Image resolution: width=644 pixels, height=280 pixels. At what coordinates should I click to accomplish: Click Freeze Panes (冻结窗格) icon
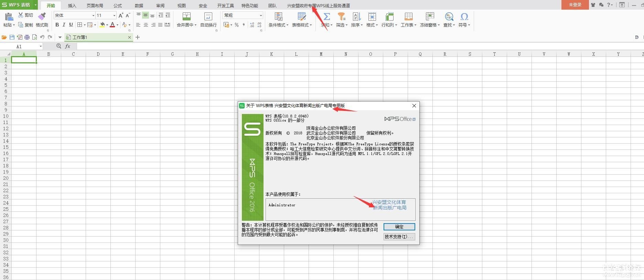(x=430, y=16)
